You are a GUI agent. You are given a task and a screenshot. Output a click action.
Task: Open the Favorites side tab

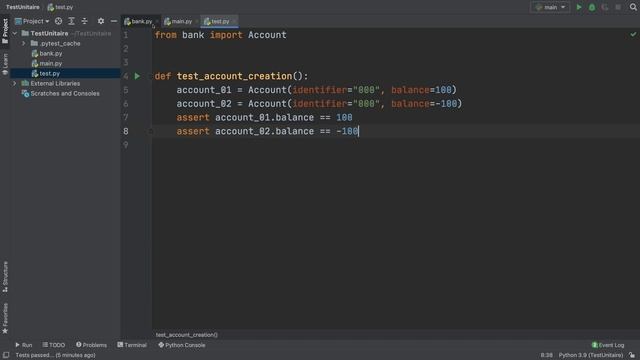tap(5, 318)
